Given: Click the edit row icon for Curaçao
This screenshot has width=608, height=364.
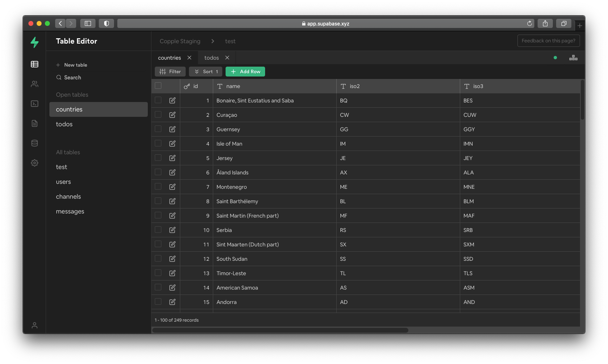Looking at the screenshot, I should [172, 115].
